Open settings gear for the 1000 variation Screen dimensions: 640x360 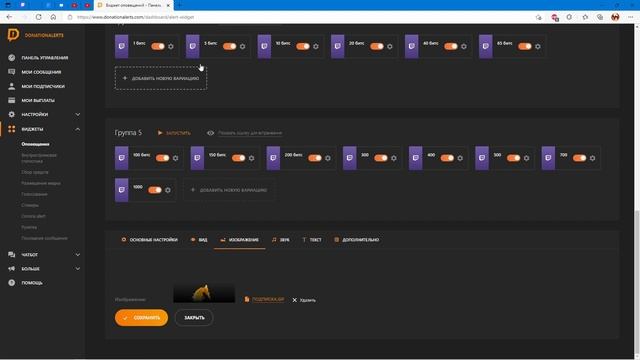point(168,190)
